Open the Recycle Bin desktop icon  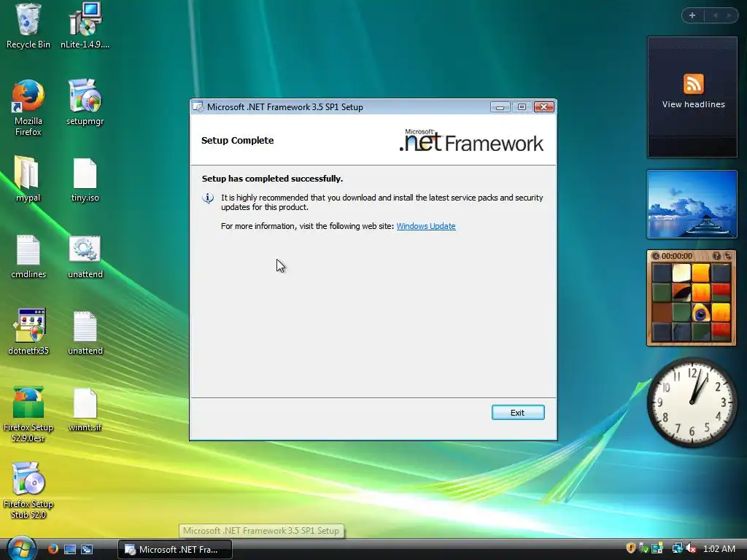coord(28,26)
